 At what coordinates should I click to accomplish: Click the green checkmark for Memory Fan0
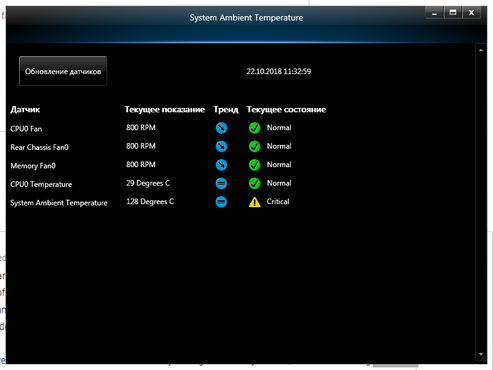tap(255, 165)
